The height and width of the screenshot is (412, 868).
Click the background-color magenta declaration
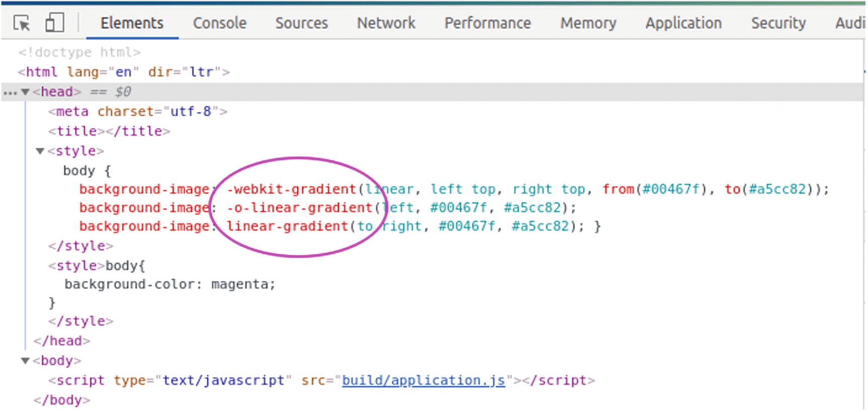170,285
